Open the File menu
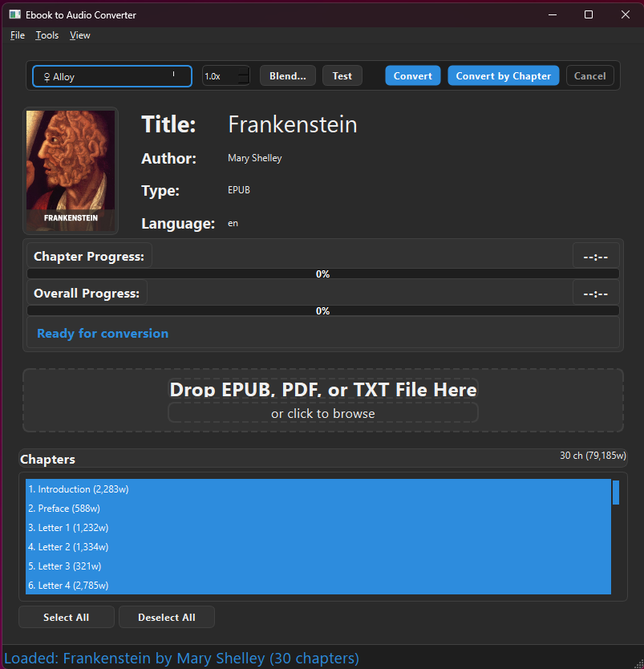The height and width of the screenshot is (669, 644). pyautogui.click(x=16, y=34)
